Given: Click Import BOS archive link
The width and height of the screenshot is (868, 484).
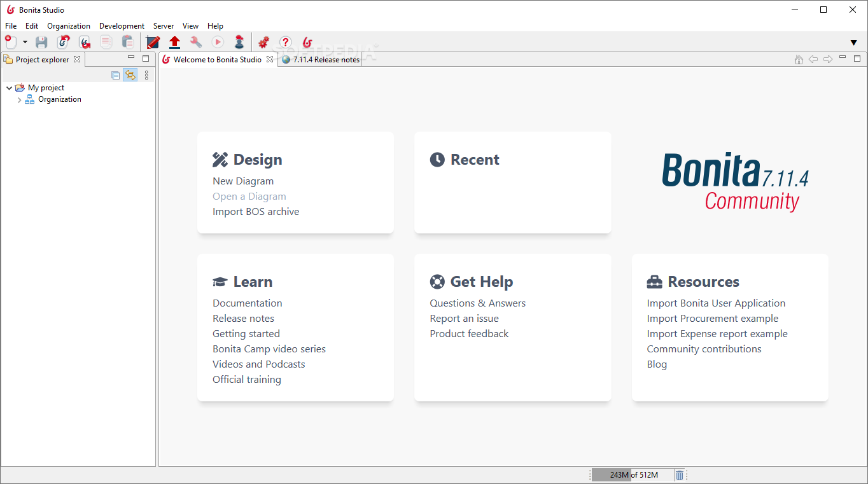Looking at the screenshot, I should [256, 212].
